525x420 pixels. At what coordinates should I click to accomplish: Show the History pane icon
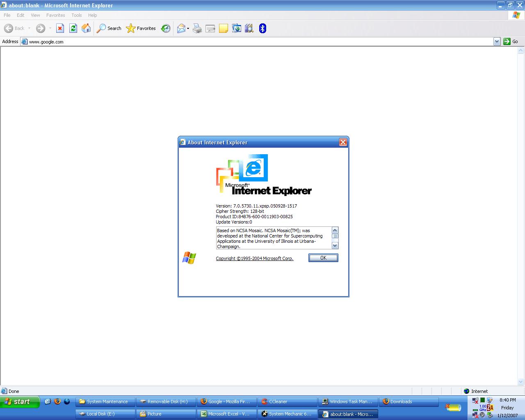[x=166, y=28]
